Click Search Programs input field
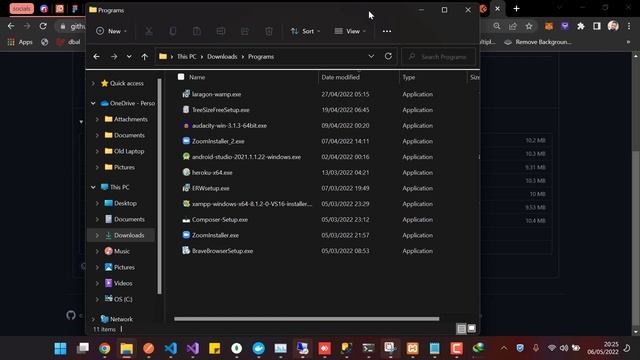This screenshot has height=360, width=640. pos(438,57)
